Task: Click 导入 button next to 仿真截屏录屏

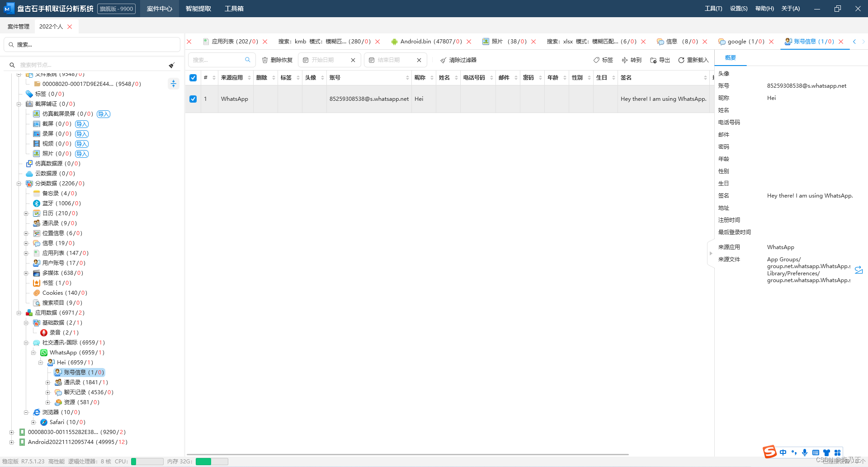Action: (104, 114)
